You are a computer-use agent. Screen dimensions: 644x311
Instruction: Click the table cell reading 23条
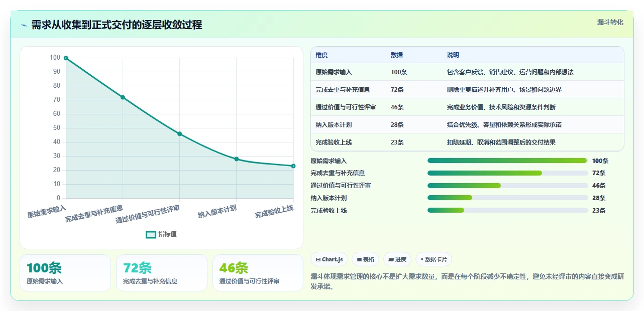pyautogui.click(x=397, y=142)
